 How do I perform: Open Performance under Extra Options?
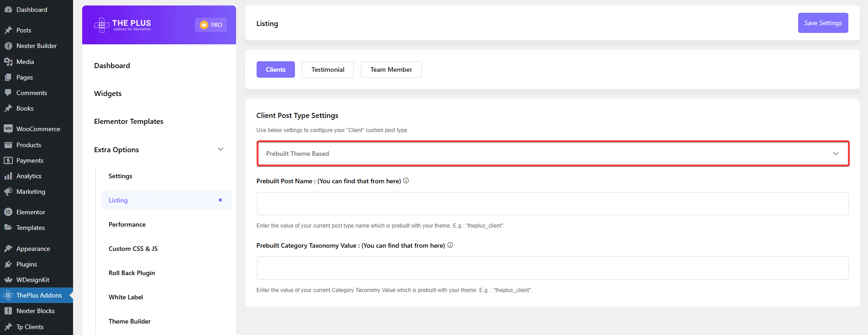127,224
